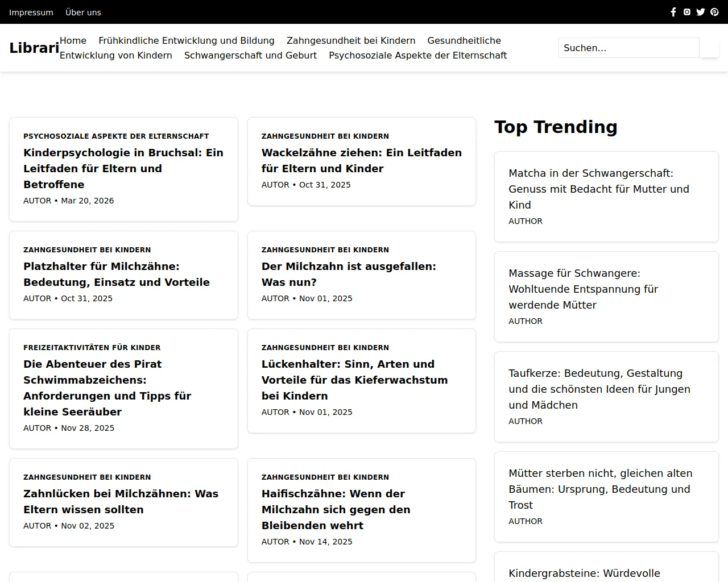The height and width of the screenshot is (582, 728).
Task: Open the Wackelzähne ziehen article
Action: tap(361, 160)
